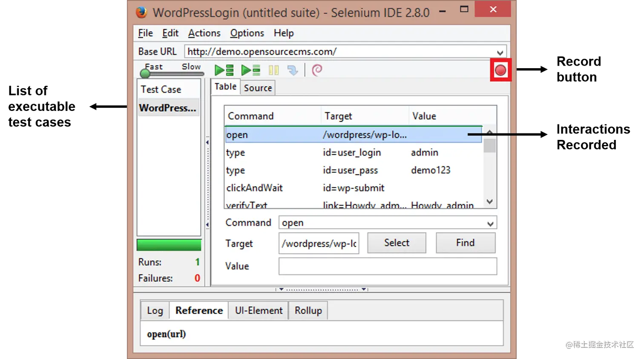Screen dimensions: 644x359
Task: Click the Failures count value
Action: tap(197, 278)
